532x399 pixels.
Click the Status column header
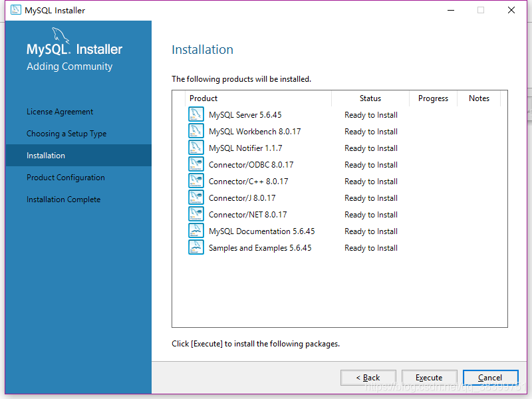[370, 98]
